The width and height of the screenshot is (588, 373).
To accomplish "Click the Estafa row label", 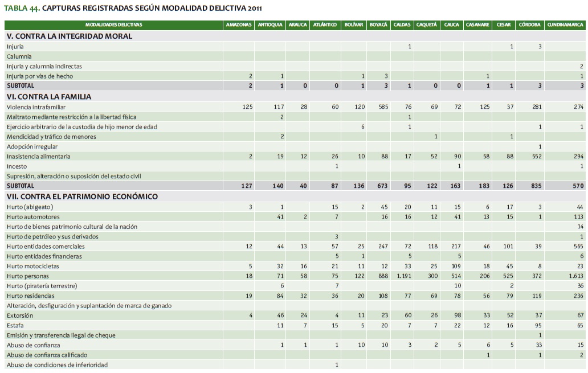I will pos(16,325).
